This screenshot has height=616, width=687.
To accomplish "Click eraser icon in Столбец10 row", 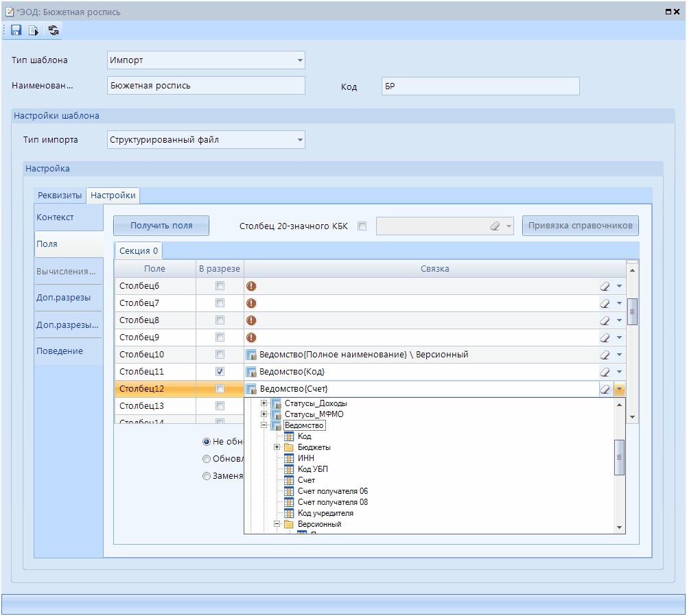I will click(x=605, y=355).
